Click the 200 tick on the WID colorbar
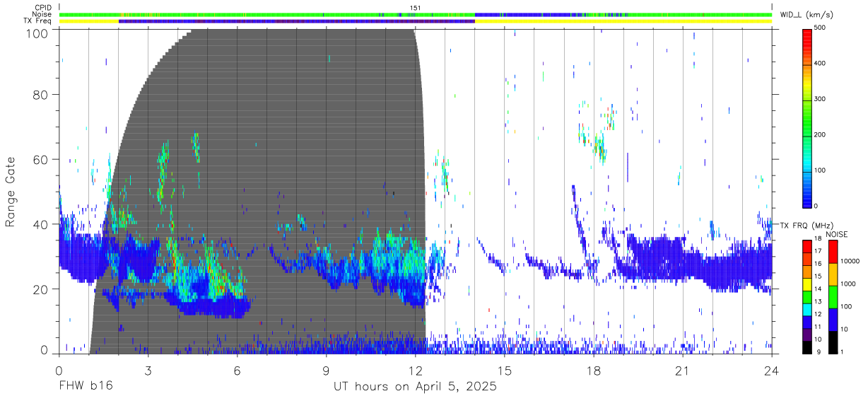The image size is (868, 401). 821,134
